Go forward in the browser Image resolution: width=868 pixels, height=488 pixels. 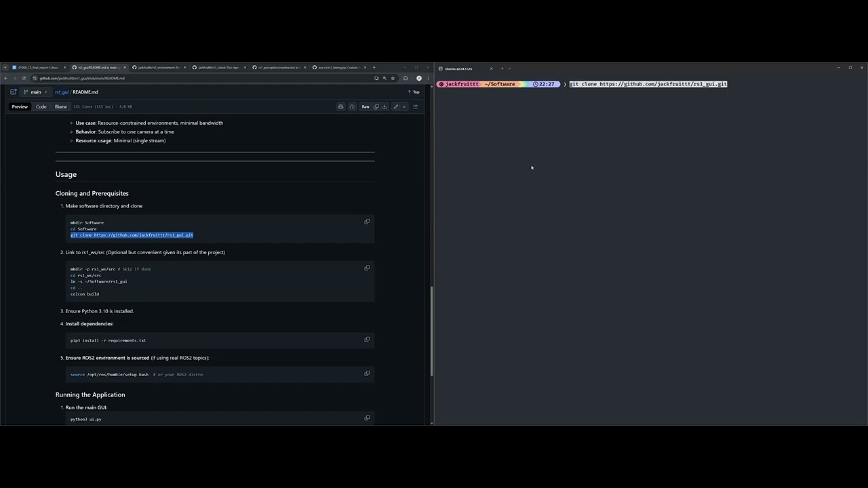[x=14, y=78]
